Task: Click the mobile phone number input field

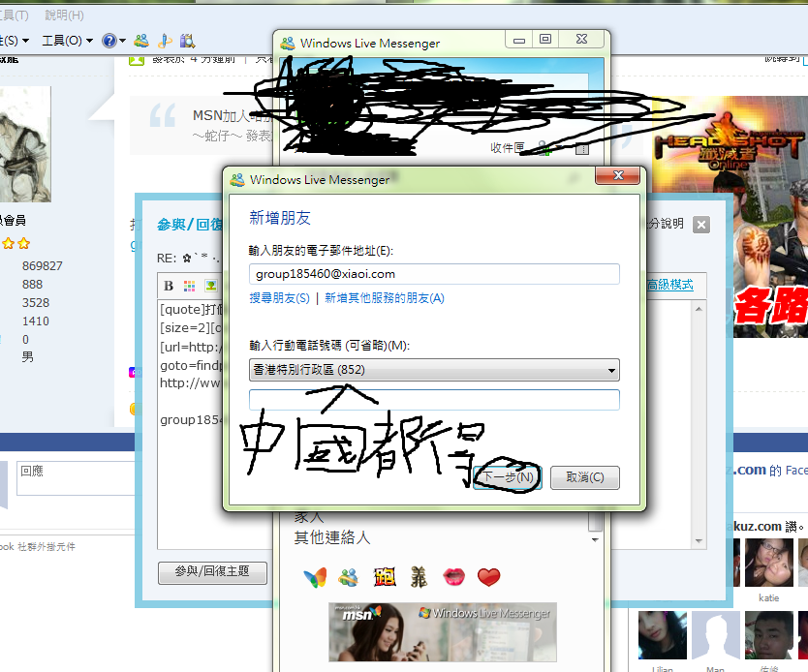Action: (x=434, y=400)
